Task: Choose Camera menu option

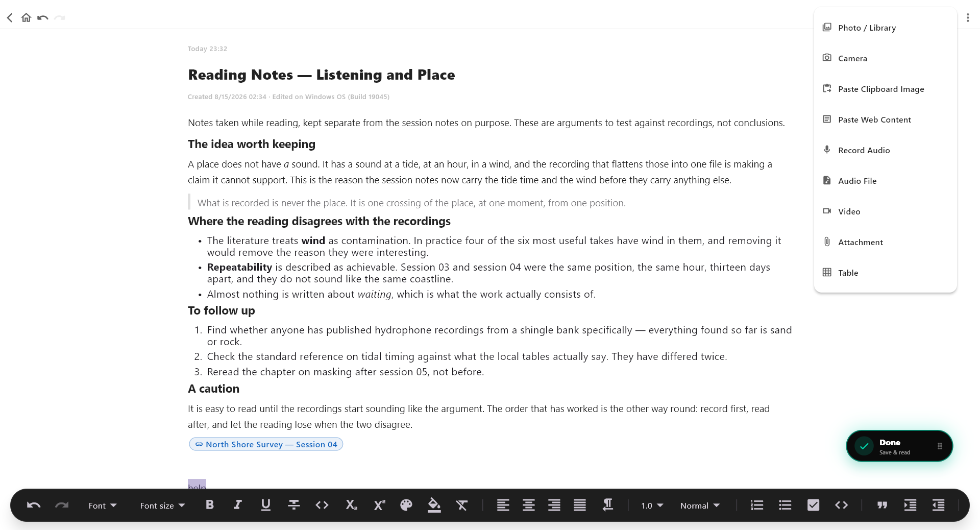Action: [885, 58]
